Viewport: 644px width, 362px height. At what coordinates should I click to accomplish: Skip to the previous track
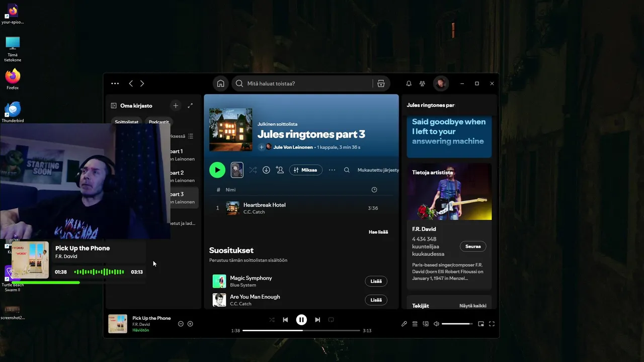point(285,320)
